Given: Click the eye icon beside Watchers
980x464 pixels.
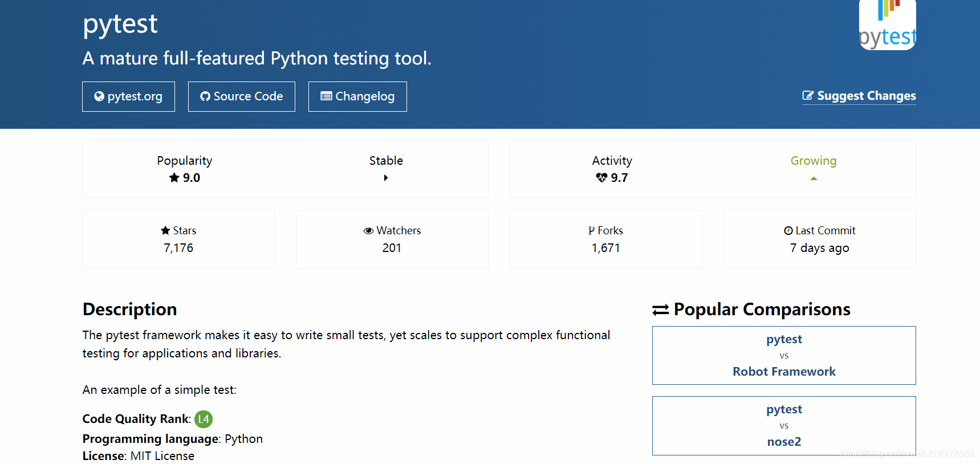Looking at the screenshot, I should click(368, 231).
